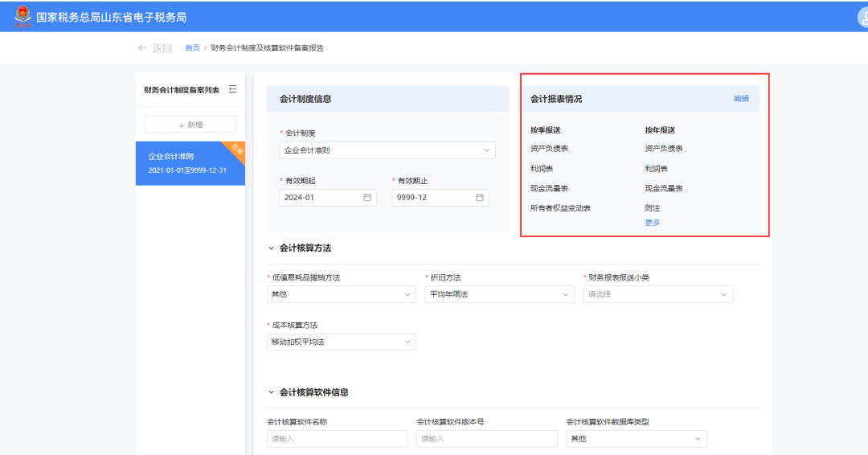
Task: Click 按季报送 heading text
Action: [x=545, y=130]
